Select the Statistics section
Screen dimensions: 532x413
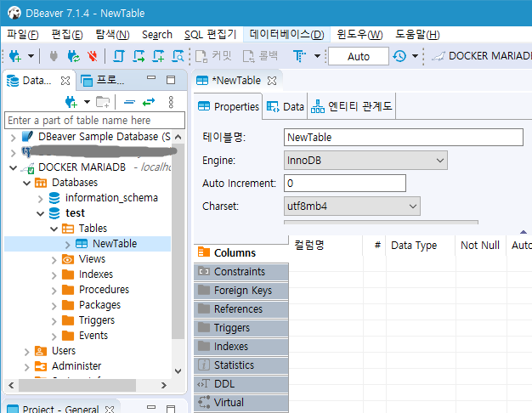point(241,365)
